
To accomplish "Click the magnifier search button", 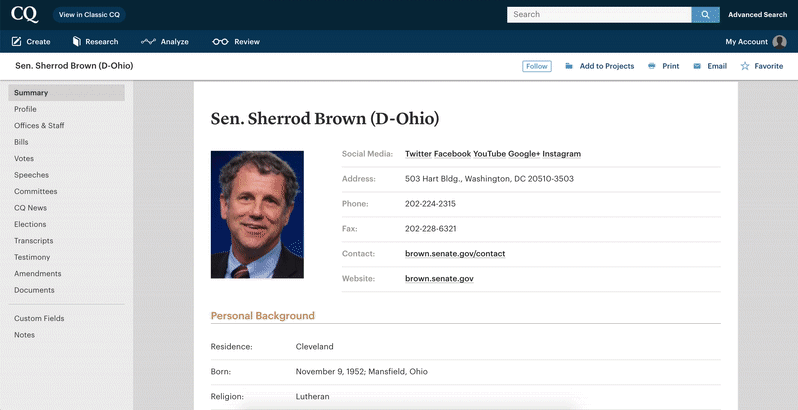I will 705,15.
